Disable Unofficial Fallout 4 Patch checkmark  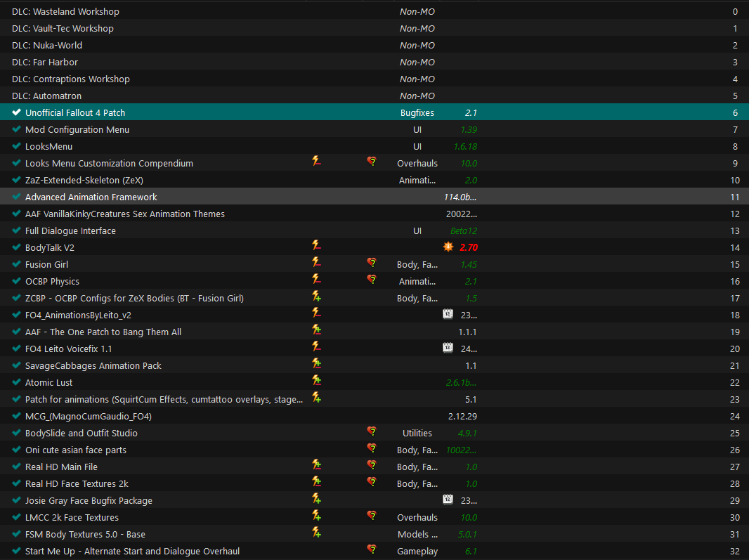pos(16,112)
